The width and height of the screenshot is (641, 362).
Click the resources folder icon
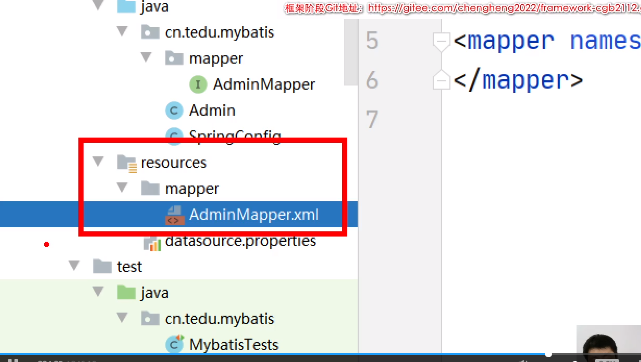(x=126, y=163)
